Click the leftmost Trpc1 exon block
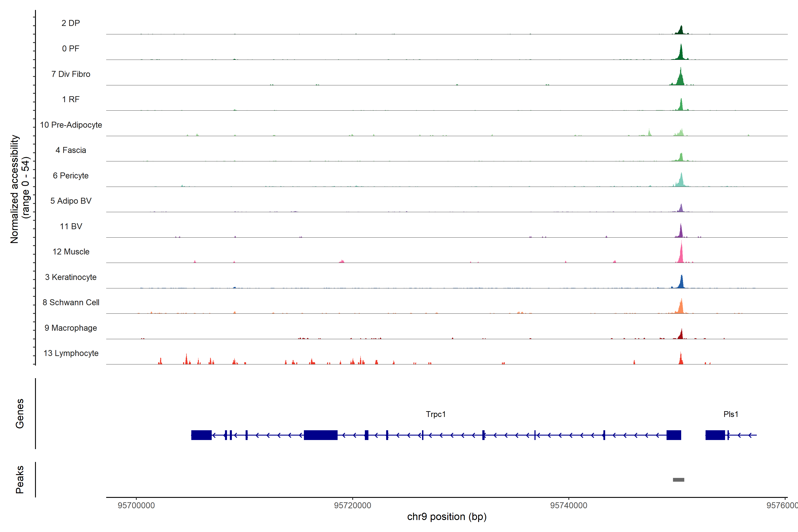The image size is (798, 532). [201, 435]
